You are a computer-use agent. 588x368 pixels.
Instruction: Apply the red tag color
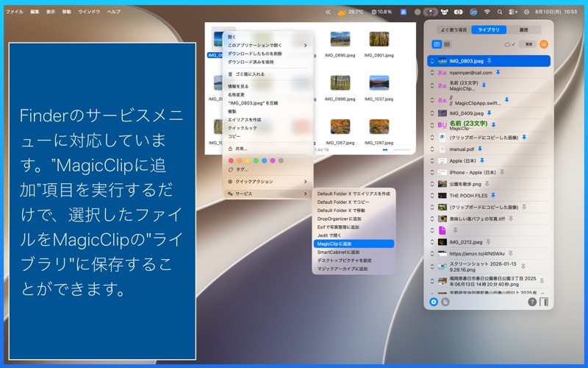231,160
